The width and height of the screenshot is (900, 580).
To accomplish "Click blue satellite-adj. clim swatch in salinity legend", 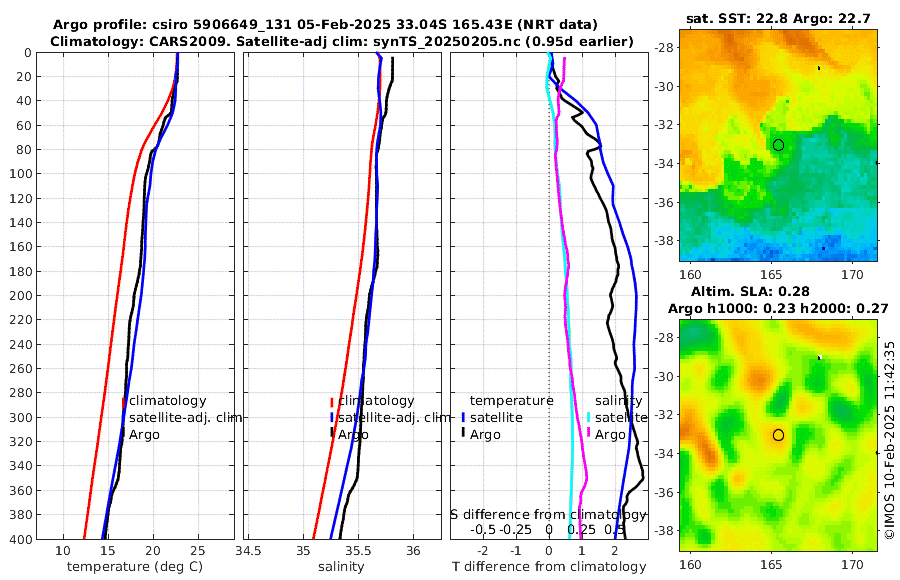I will click(x=332, y=418).
